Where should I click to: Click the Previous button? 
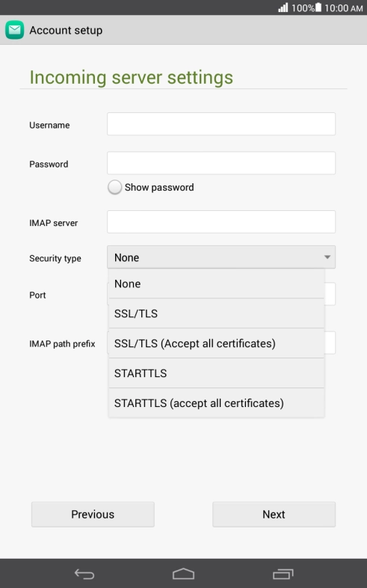pyautogui.click(x=93, y=514)
